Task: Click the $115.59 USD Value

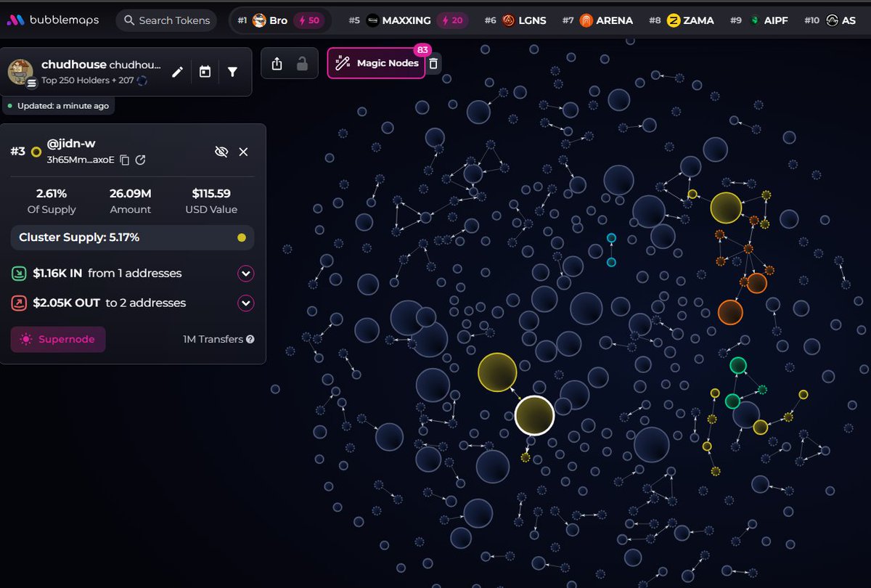Action: point(211,194)
